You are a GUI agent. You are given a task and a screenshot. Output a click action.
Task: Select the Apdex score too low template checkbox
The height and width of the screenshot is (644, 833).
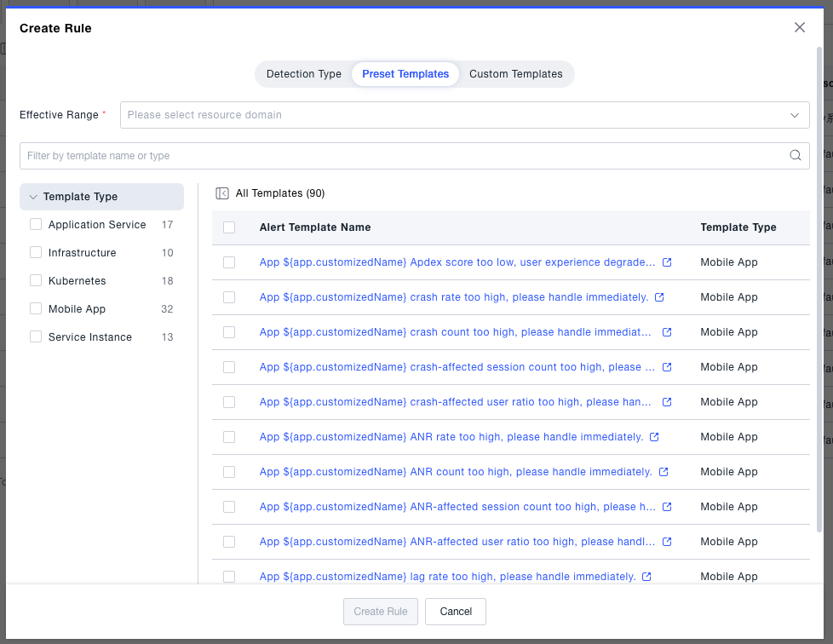(229, 262)
